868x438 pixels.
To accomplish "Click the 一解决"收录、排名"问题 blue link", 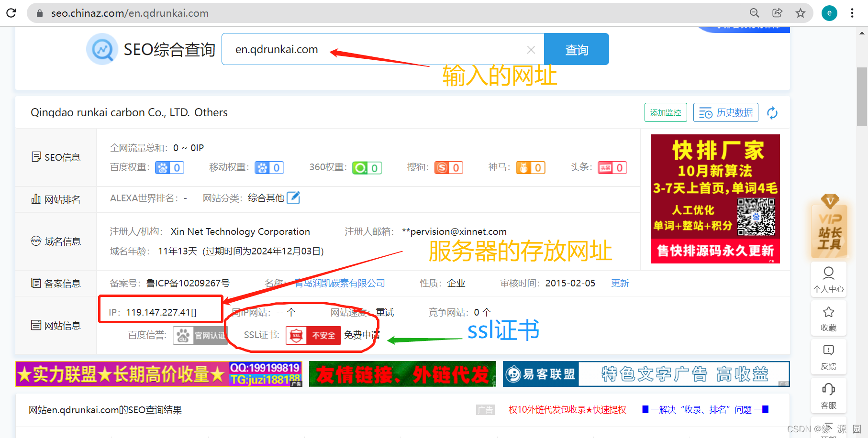I will click(705, 410).
